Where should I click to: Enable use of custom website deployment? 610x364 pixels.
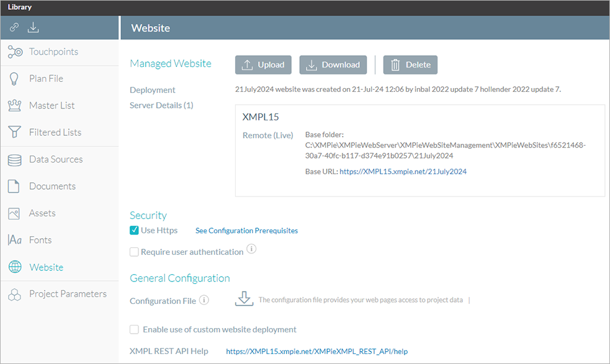click(134, 329)
